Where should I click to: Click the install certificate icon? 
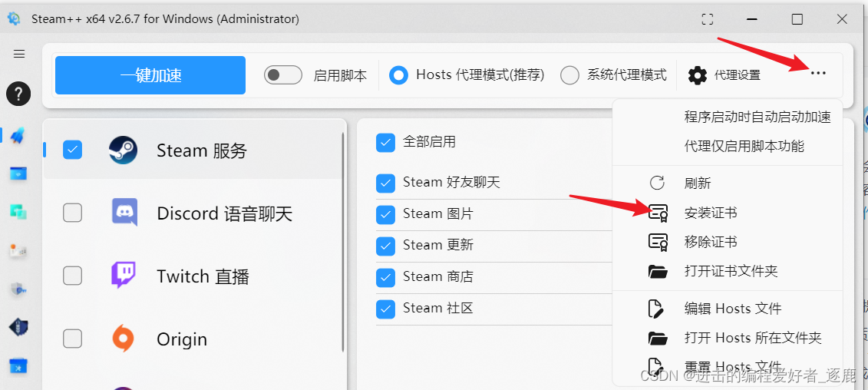click(x=658, y=213)
